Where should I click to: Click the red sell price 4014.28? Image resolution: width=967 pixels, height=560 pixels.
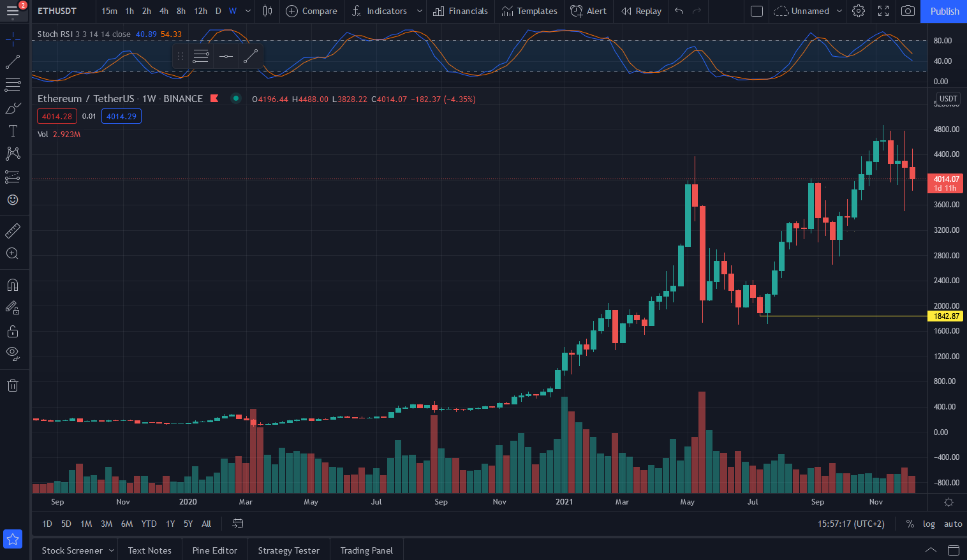coord(57,116)
